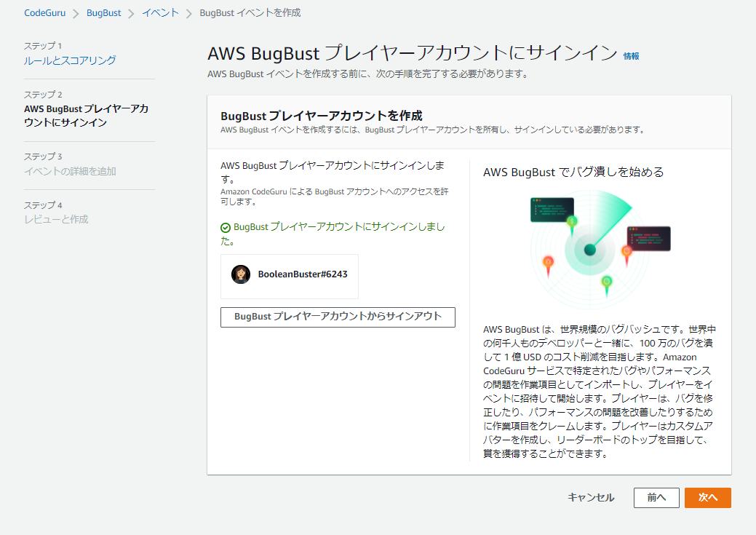Go back with the 前へ button
The width and height of the screenshot is (756, 535).
pyautogui.click(x=656, y=497)
